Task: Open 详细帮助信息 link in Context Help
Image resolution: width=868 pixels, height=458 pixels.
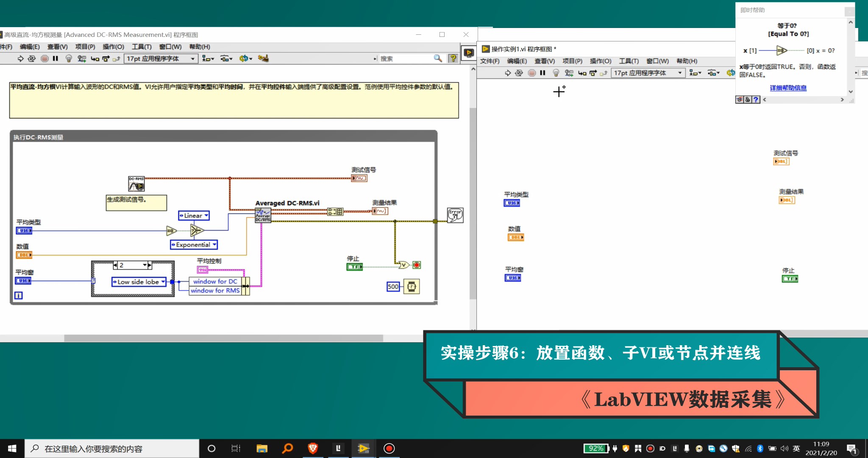Action: pos(788,88)
